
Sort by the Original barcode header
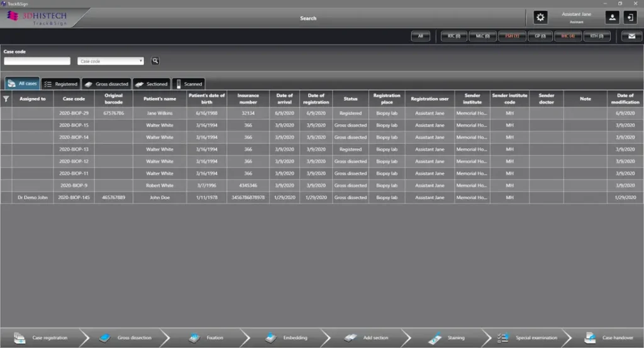coord(114,99)
